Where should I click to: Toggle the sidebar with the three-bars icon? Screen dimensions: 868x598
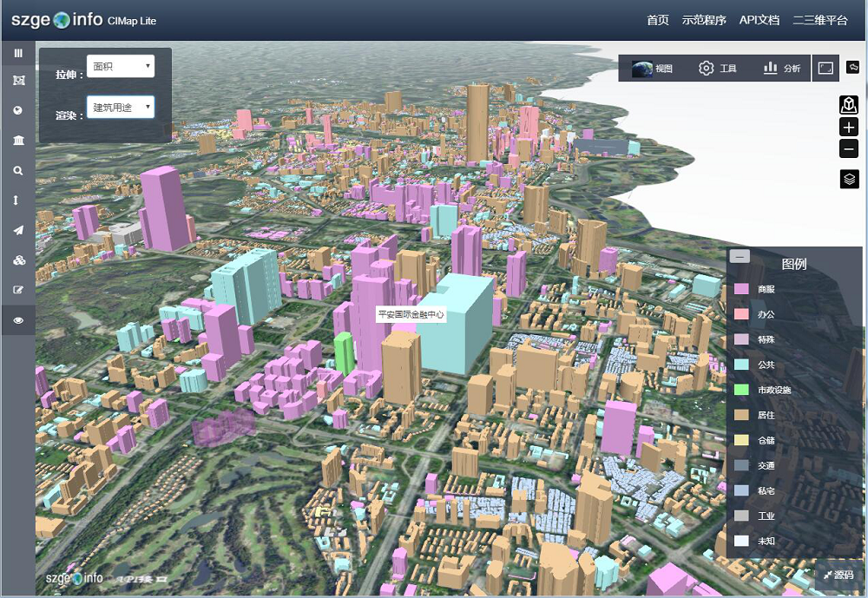pyautogui.click(x=18, y=53)
